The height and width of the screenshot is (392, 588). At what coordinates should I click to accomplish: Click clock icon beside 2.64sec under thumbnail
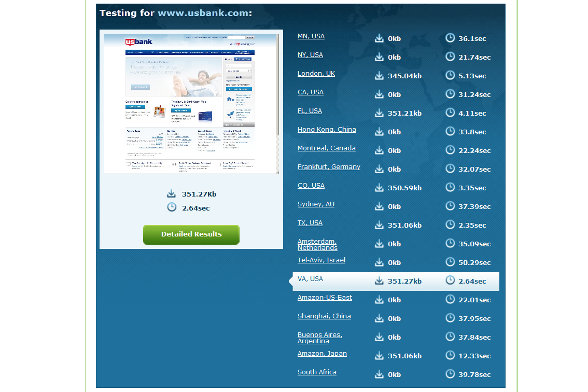coord(172,207)
